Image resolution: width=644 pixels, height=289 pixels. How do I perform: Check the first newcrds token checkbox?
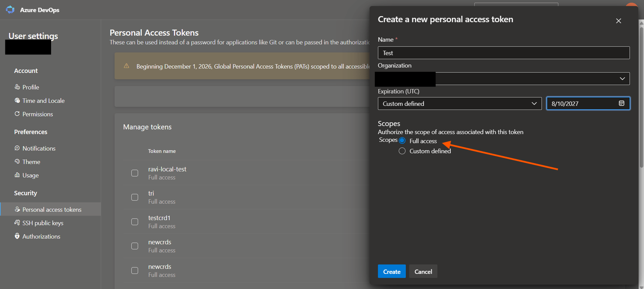(135, 246)
